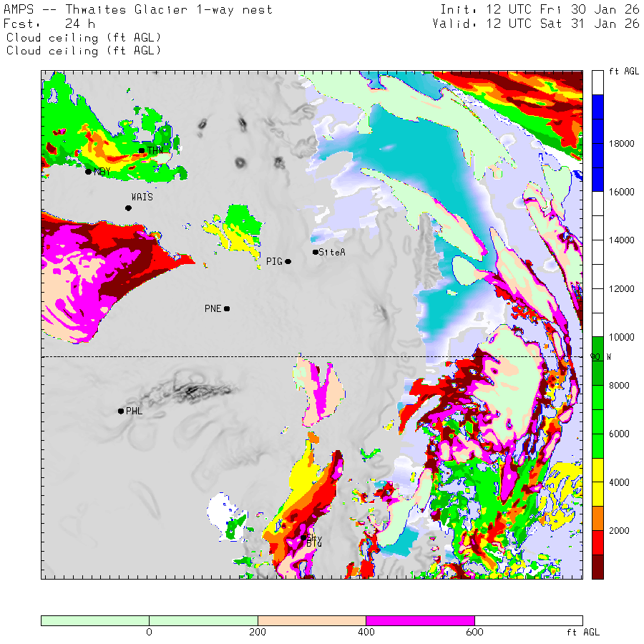
Task: Select "Init: 12 UTC Fri 30 Jan 26" text
Action: tap(540, 9)
